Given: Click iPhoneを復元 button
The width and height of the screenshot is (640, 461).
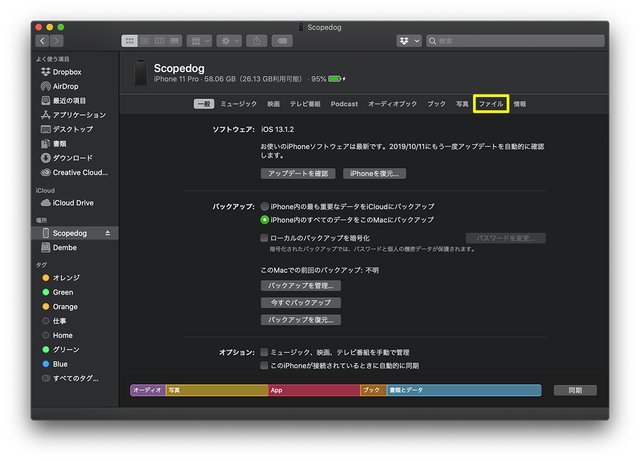Looking at the screenshot, I should click(374, 174).
